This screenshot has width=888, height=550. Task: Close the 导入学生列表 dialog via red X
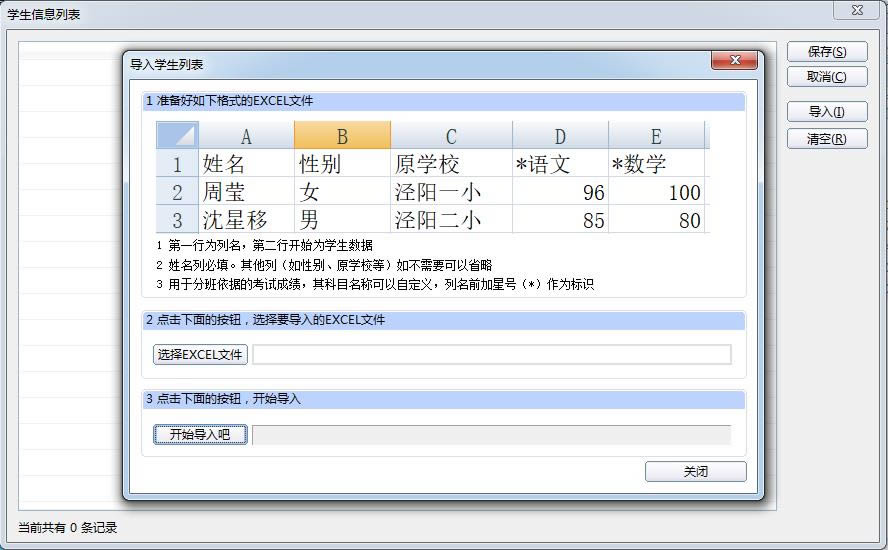(x=735, y=60)
